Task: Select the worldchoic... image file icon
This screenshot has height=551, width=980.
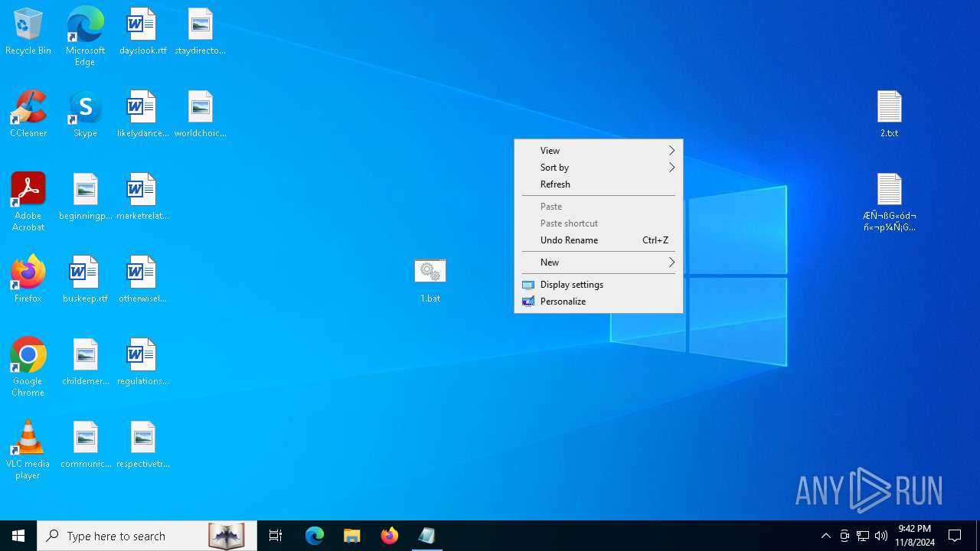Action: coord(200,115)
